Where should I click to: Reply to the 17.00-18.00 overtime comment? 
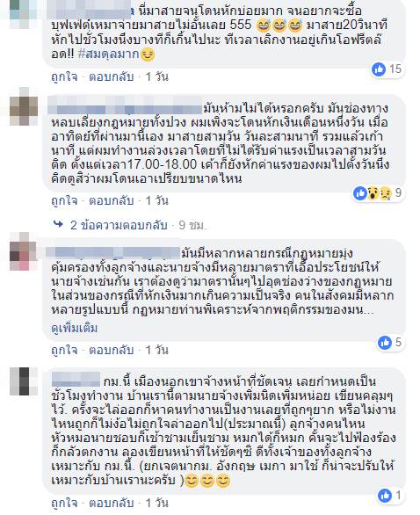112,200
